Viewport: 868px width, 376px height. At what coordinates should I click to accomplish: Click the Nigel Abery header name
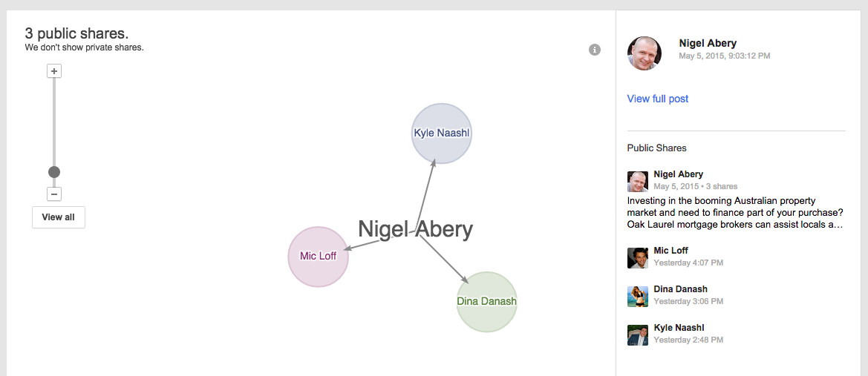click(708, 43)
